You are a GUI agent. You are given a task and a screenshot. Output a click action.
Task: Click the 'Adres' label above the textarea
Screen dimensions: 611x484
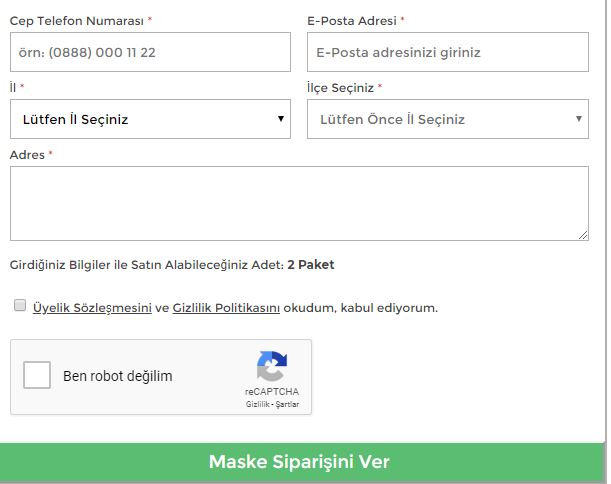[27, 155]
